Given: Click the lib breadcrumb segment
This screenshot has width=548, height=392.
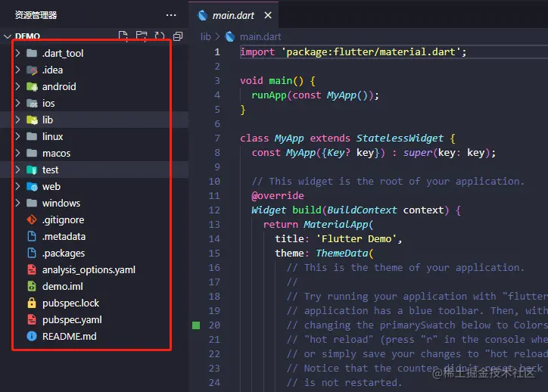Looking at the screenshot, I should pos(206,36).
